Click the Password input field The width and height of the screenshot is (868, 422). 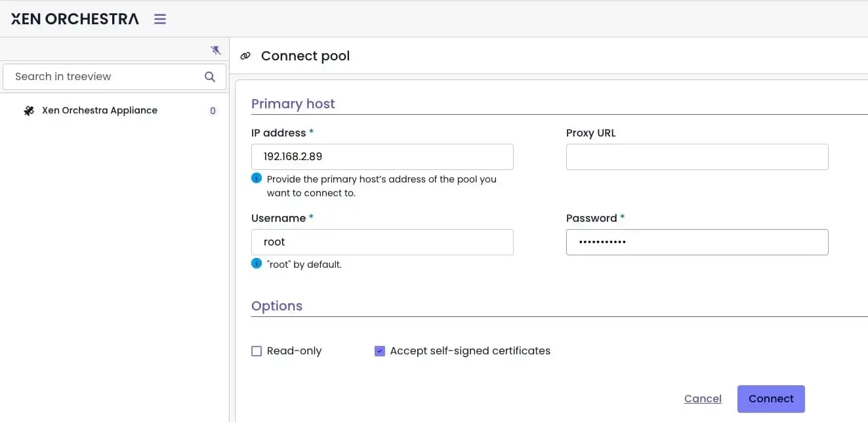697,242
